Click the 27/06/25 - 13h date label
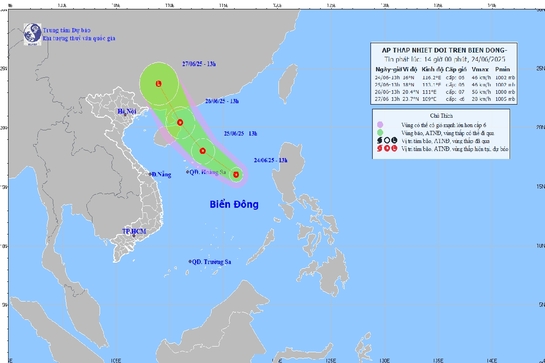 coord(199,64)
